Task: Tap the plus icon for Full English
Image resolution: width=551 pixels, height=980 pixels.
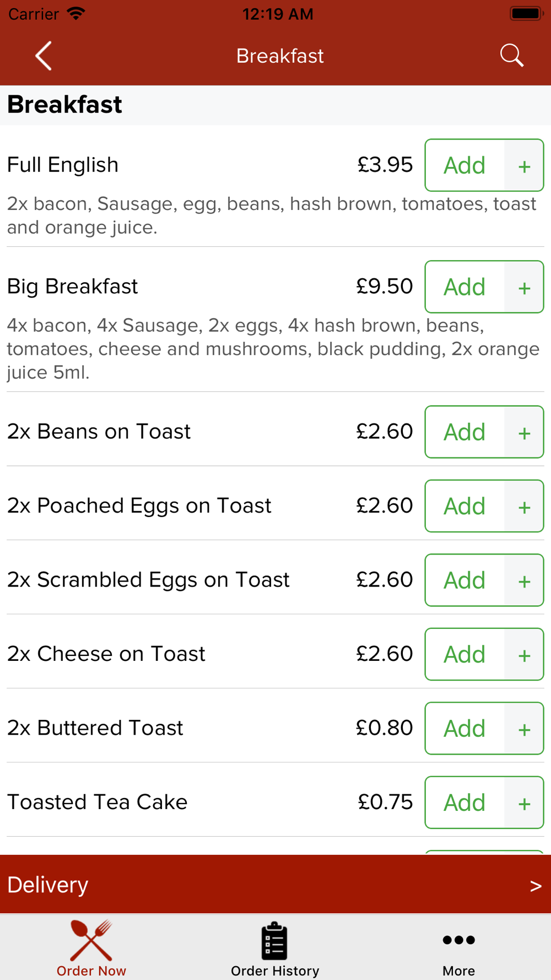Action: pos(524,165)
